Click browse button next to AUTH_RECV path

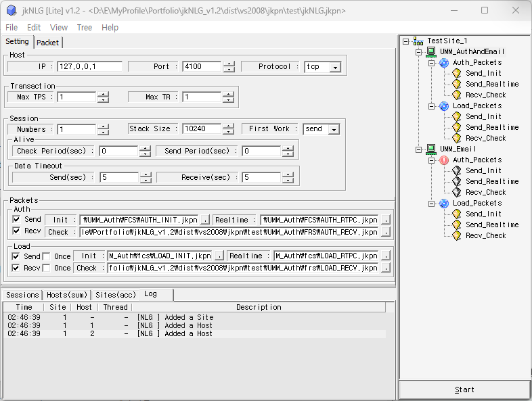385,232
